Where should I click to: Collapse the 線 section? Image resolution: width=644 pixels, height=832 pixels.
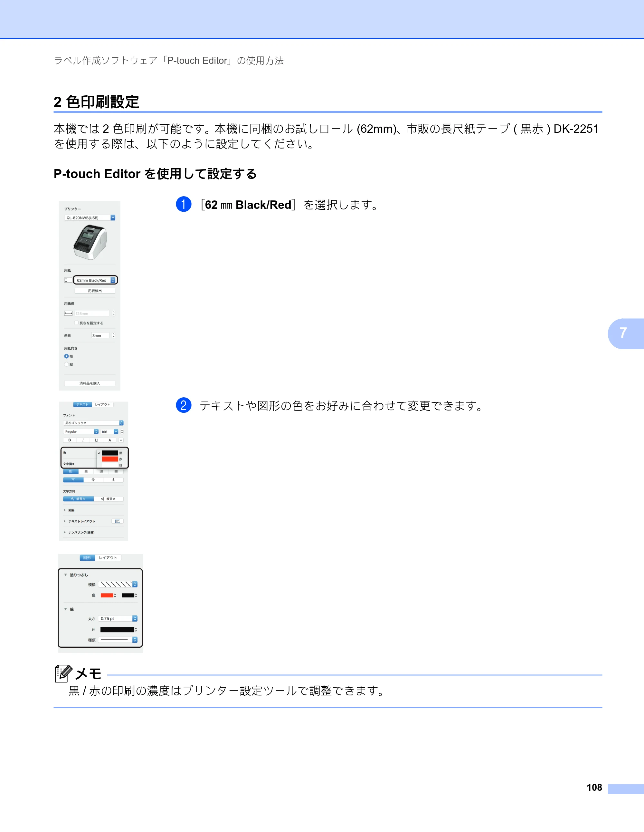[x=65, y=609]
